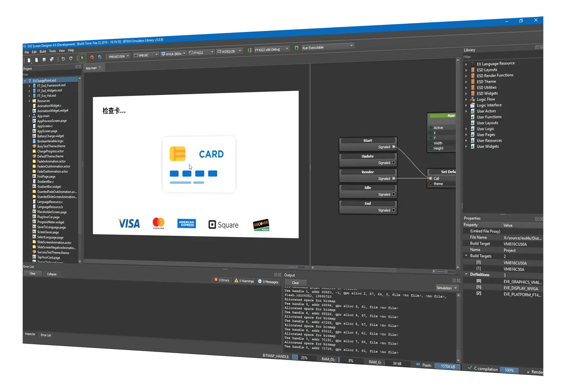Open the VM816CU50A build target dropdown
This screenshot has width=566, height=392.
click(119, 56)
